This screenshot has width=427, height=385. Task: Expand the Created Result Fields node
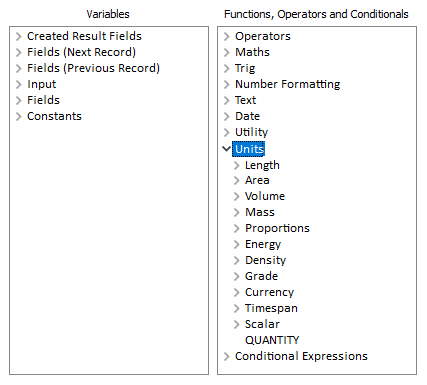click(19, 36)
